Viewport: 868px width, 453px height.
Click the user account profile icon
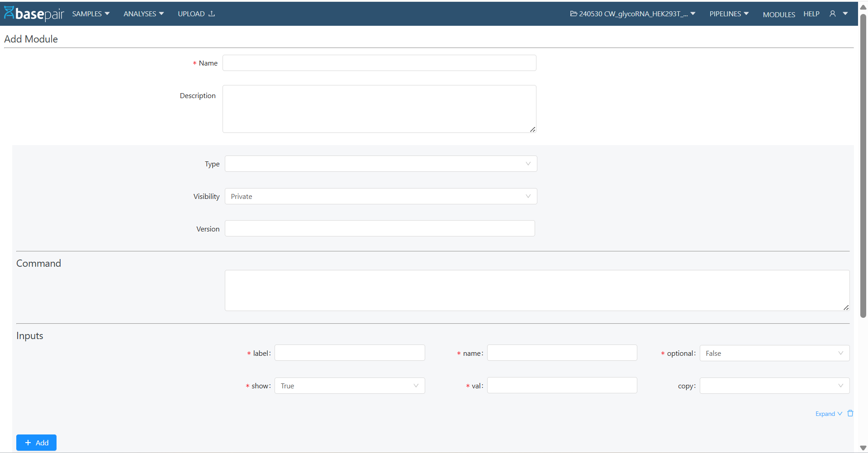(x=832, y=14)
